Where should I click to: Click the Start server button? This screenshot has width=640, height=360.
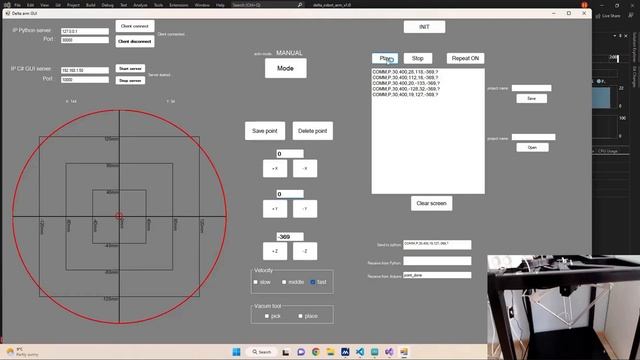point(130,69)
